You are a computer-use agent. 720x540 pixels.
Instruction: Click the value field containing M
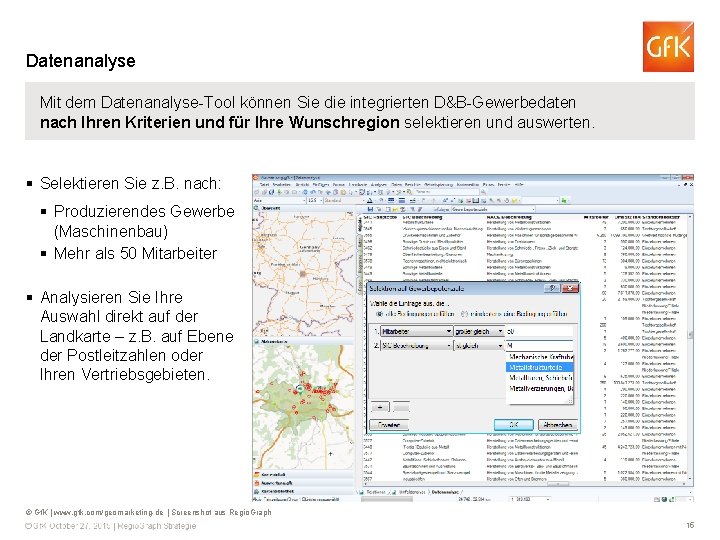pos(540,345)
